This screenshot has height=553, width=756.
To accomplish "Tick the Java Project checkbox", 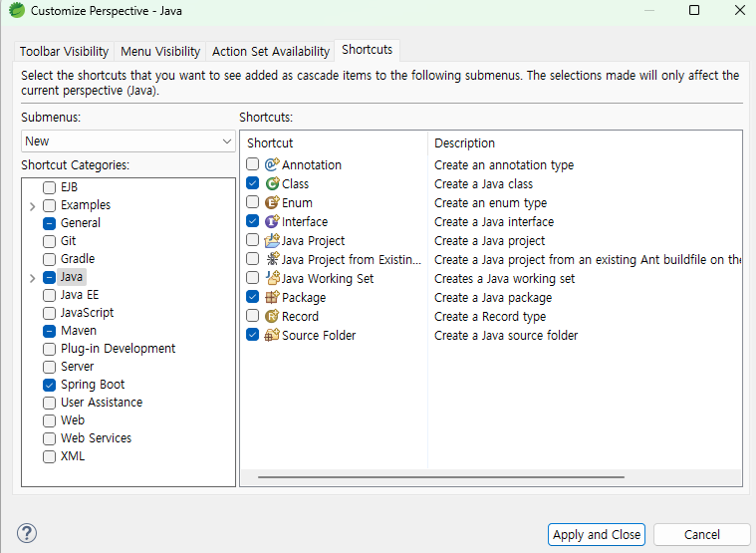I will tap(253, 239).
